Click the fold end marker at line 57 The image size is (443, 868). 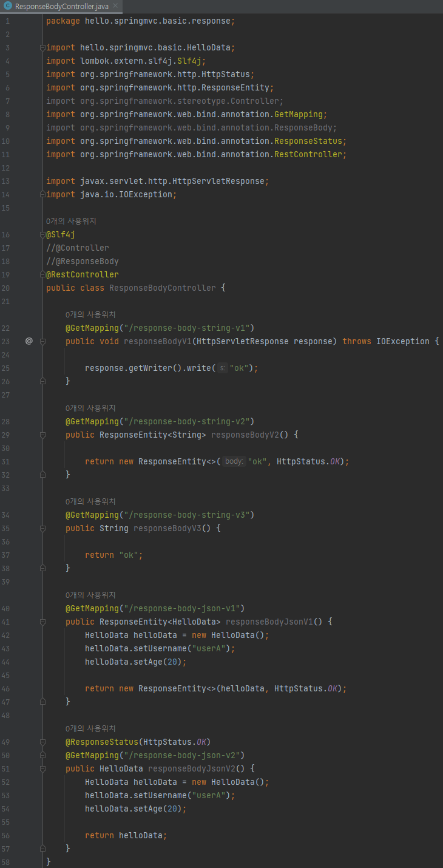coord(42,849)
